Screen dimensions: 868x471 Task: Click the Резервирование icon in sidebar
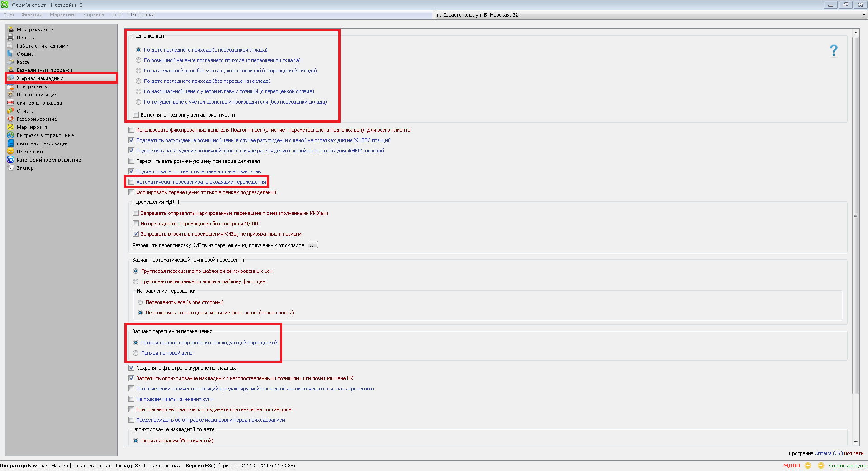[x=10, y=119]
